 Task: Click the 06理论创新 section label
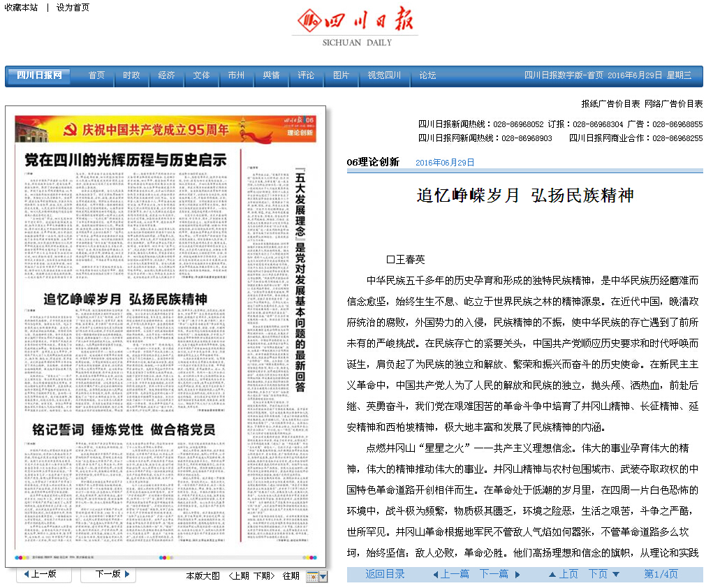(x=373, y=162)
